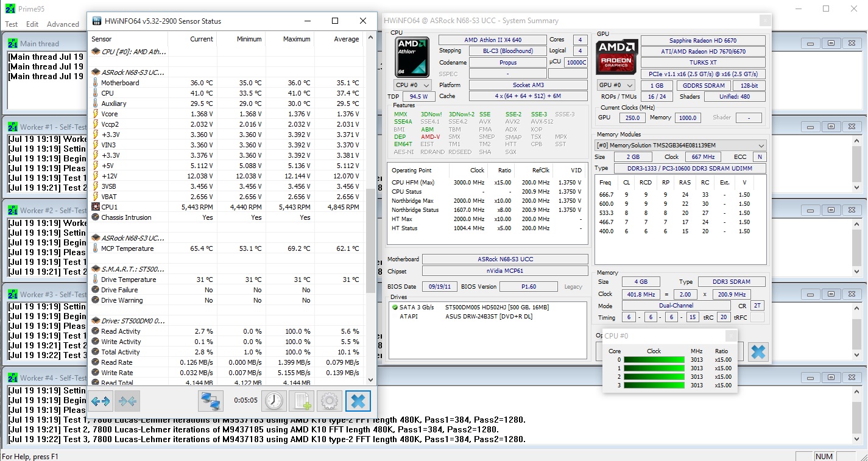Click the Main thread window icon
868x461 pixels.
pyautogui.click(x=13, y=43)
